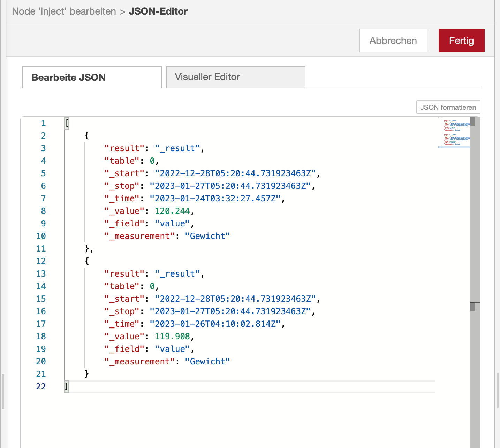Image resolution: width=500 pixels, height=448 pixels.
Task: Click "Gewicht" string on line 20
Action: coord(207,361)
